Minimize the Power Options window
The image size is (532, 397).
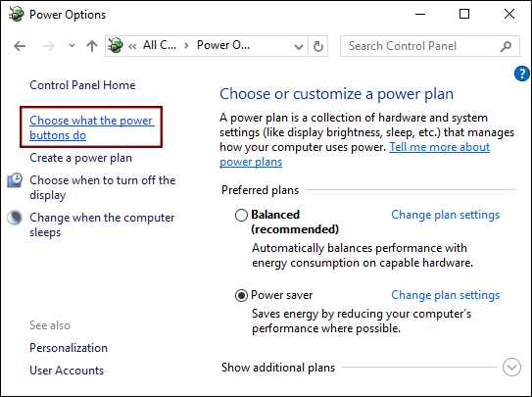pos(420,15)
